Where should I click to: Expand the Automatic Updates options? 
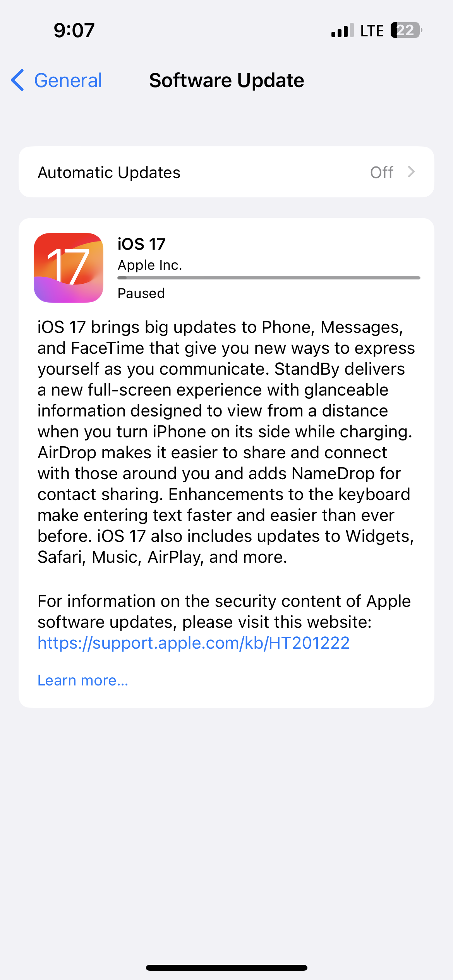coord(226,172)
